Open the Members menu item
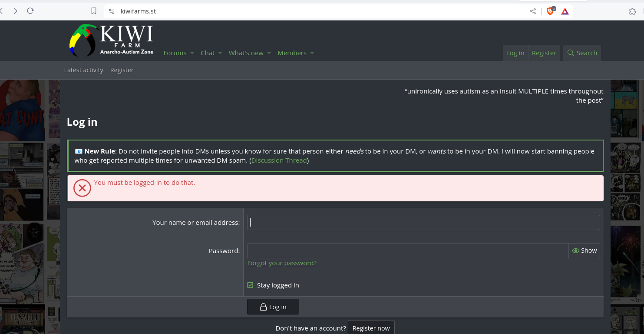 pos(292,53)
